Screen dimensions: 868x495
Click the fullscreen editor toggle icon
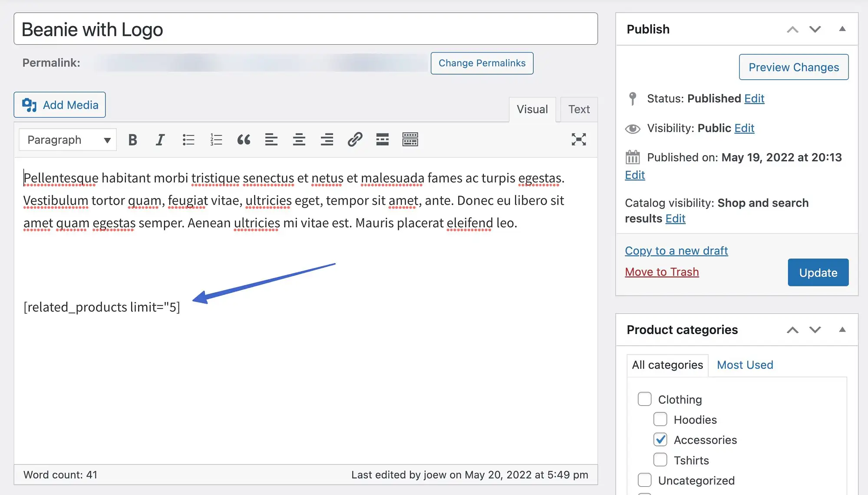[578, 139]
